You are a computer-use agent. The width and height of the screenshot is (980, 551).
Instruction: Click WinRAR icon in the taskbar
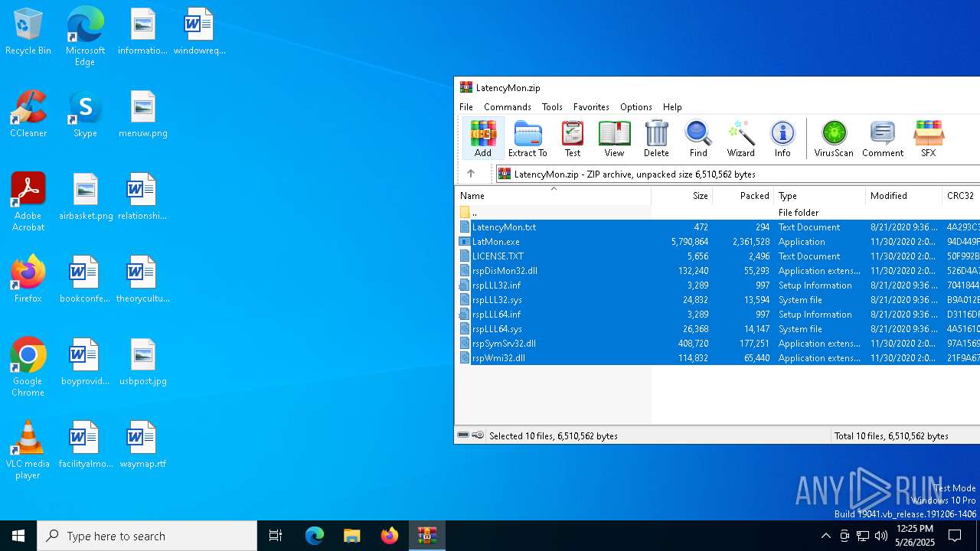426,536
